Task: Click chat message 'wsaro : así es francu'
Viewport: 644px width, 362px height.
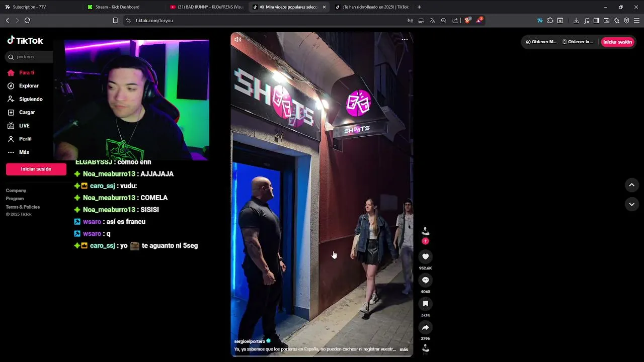Action: (x=110, y=222)
